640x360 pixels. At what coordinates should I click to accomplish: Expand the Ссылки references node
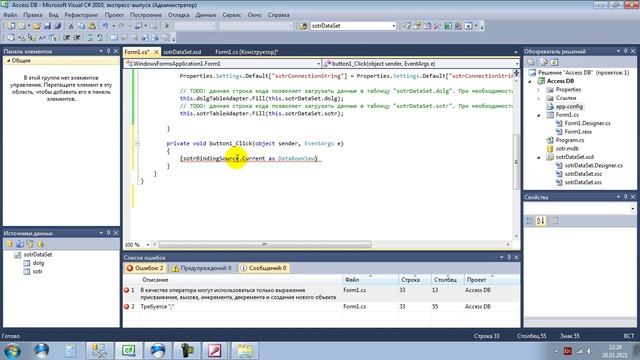(x=539, y=98)
